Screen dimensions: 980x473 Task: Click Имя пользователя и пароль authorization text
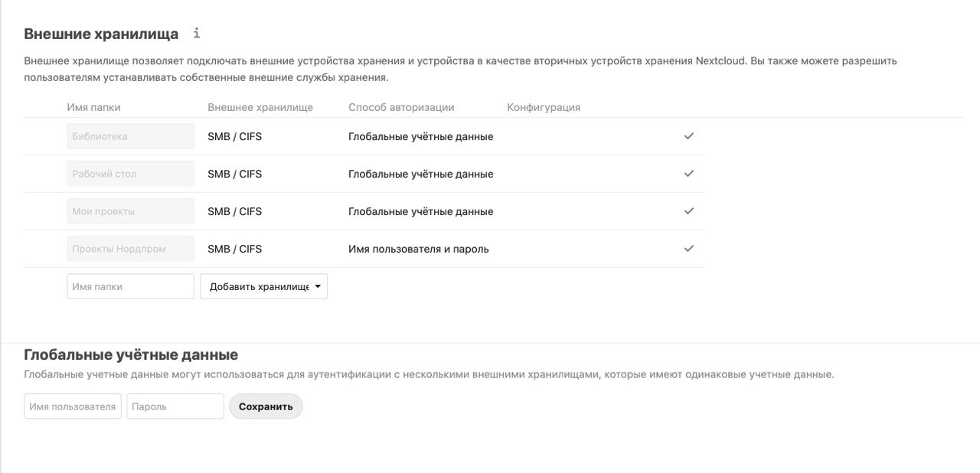click(419, 249)
